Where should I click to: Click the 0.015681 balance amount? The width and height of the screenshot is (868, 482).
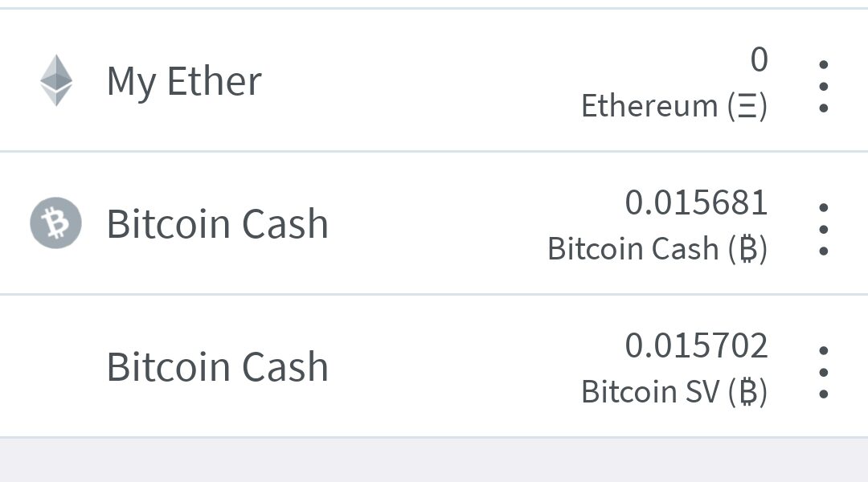696,202
